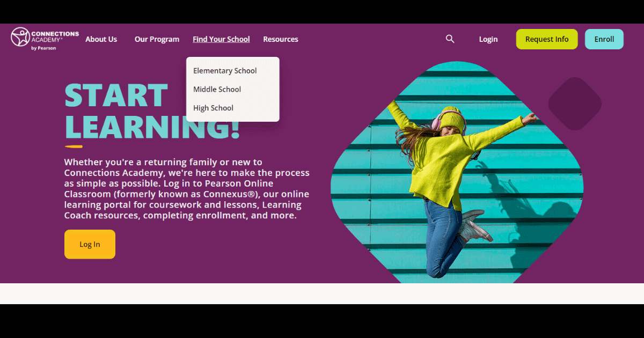Open the Our Program menu
This screenshot has height=338, width=644.
(157, 39)
